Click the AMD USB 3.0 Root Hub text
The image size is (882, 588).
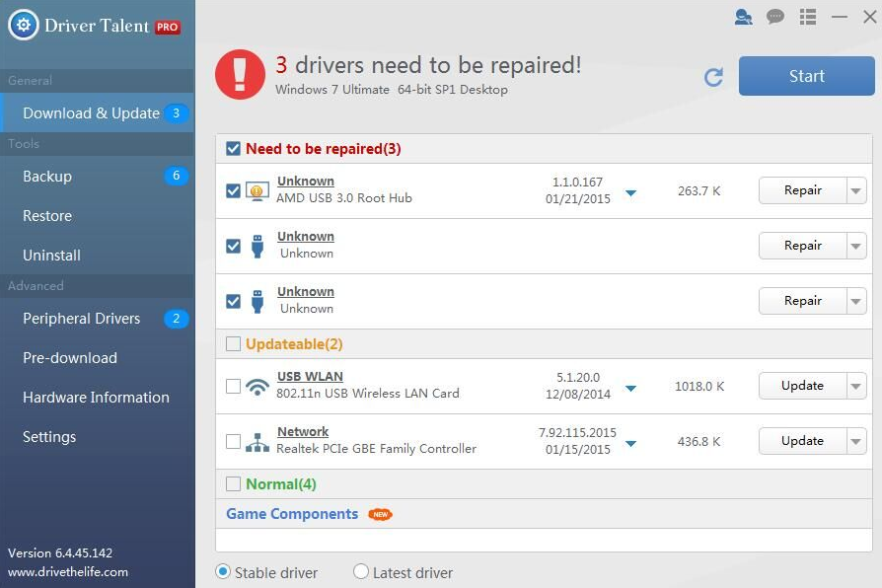[x=344, y=198]
